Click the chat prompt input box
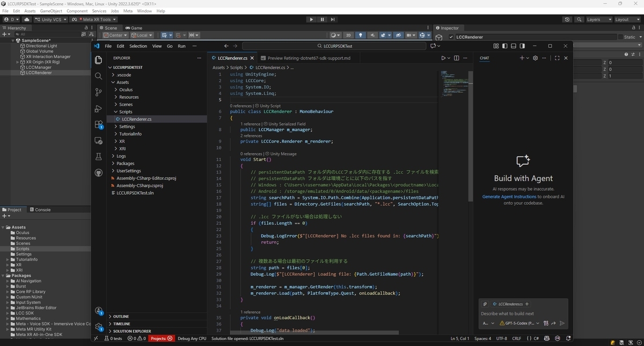The image size is (644, 346). point(523,313)
